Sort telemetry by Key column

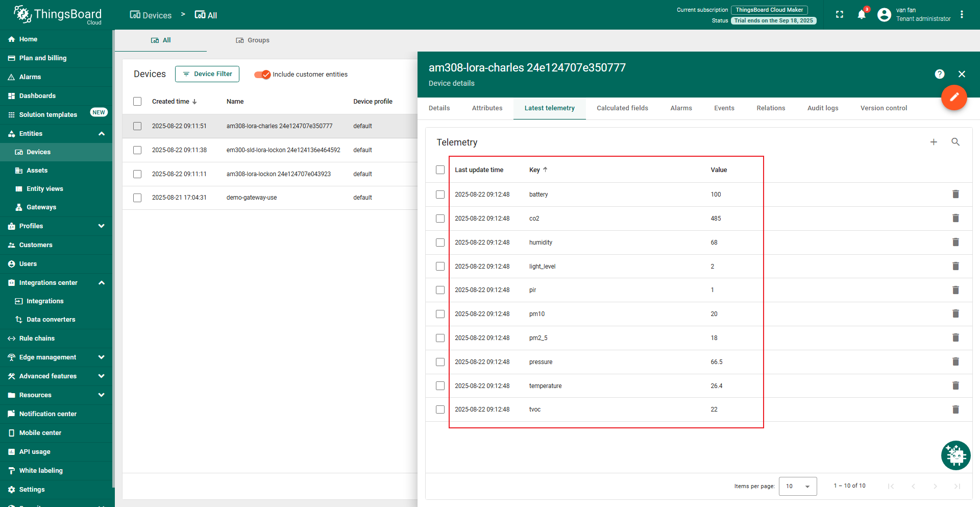coord(538,170)
